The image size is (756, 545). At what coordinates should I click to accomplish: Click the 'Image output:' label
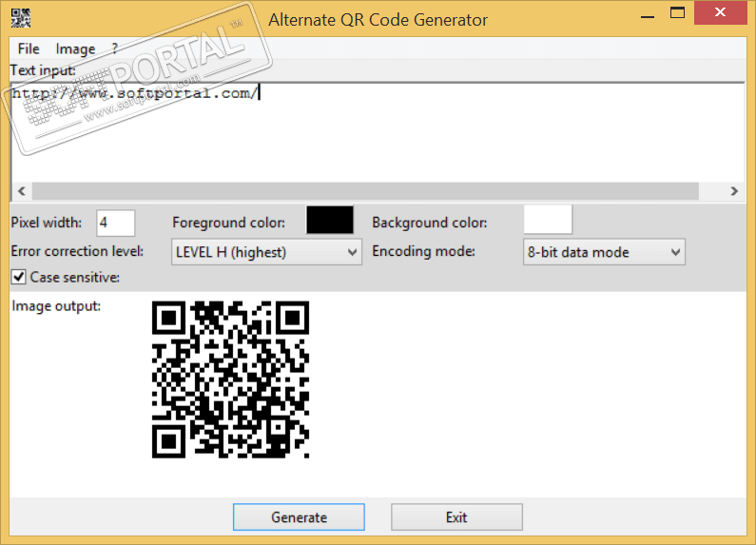(x=56, y=306)
